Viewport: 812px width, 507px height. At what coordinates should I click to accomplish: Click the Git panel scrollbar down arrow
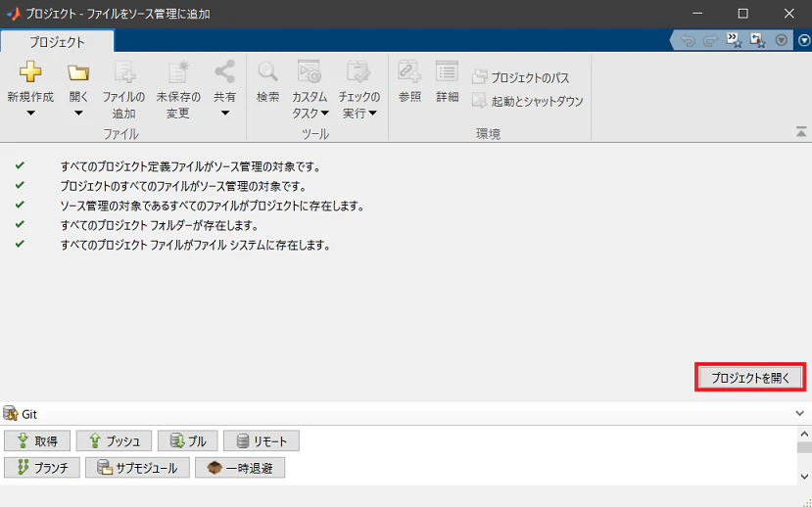pos(804,477)
